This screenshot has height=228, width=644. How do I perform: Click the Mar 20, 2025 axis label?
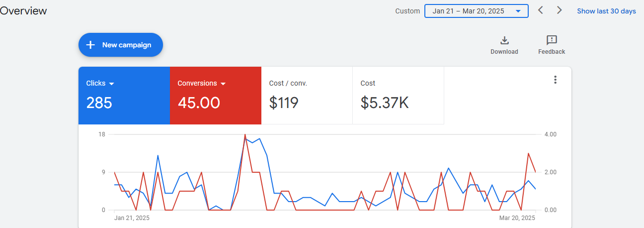pos(517,218)
